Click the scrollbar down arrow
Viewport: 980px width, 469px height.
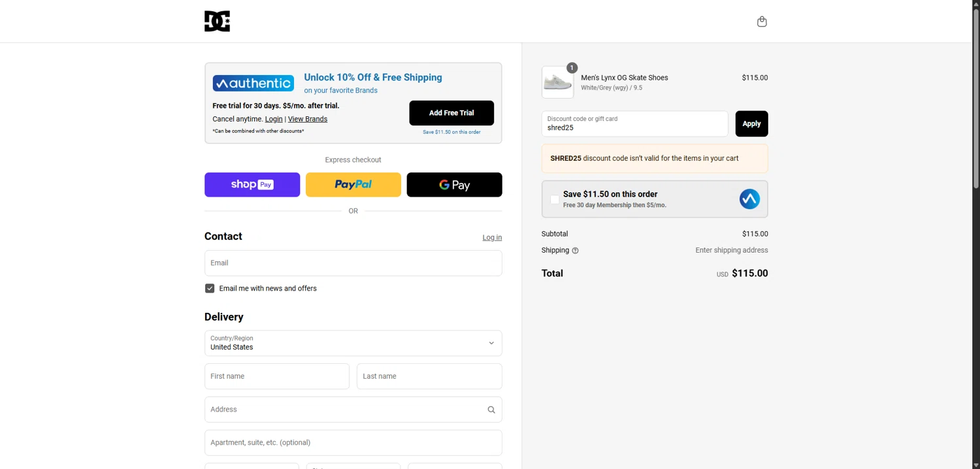[976, 464]
